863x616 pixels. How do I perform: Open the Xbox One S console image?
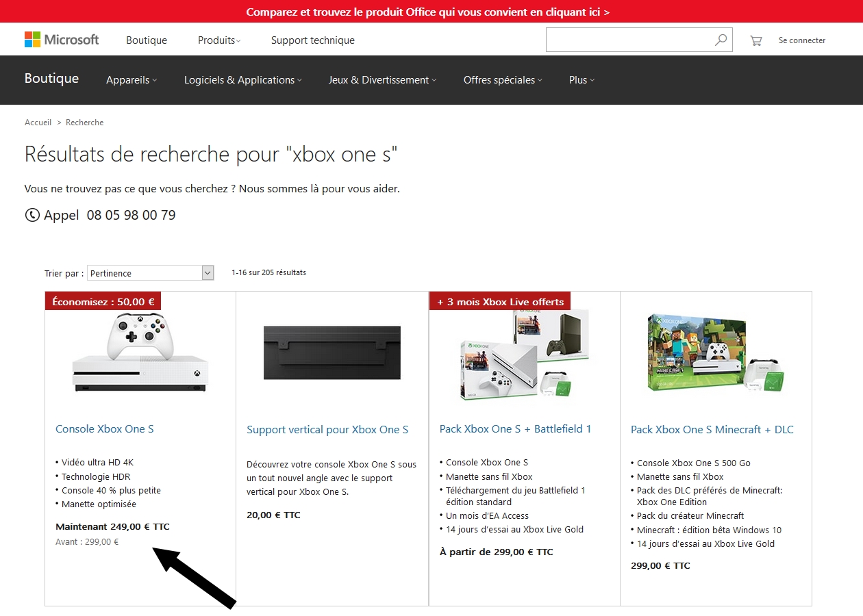[x=140, y=352]
